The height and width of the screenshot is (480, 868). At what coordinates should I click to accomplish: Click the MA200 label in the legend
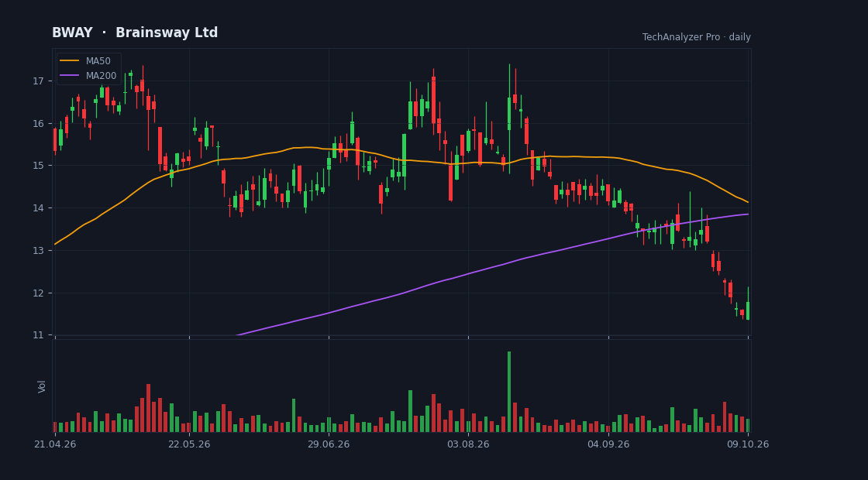101,76
